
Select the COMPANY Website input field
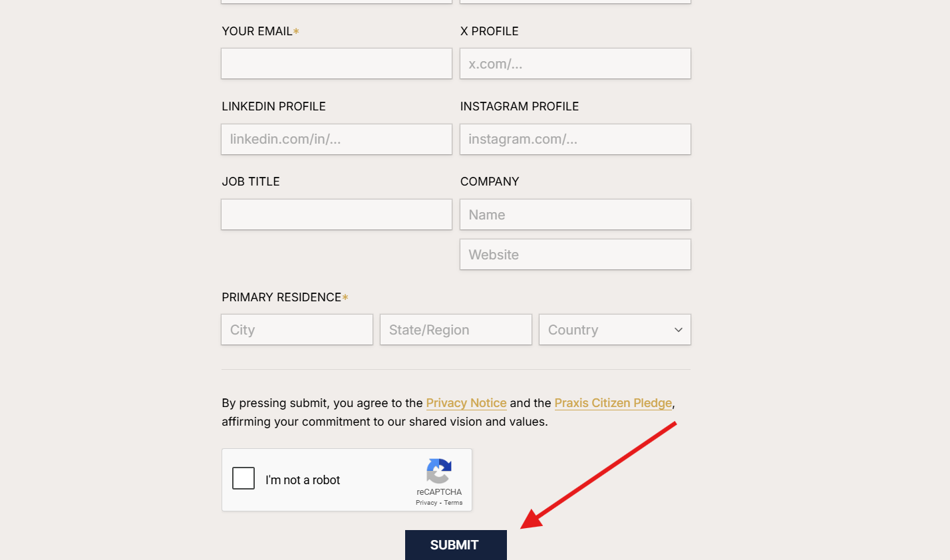tap(575, 254)
